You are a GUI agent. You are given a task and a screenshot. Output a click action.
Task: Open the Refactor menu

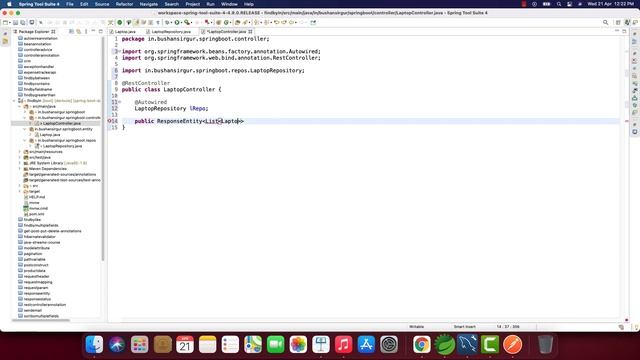[124, 4]
